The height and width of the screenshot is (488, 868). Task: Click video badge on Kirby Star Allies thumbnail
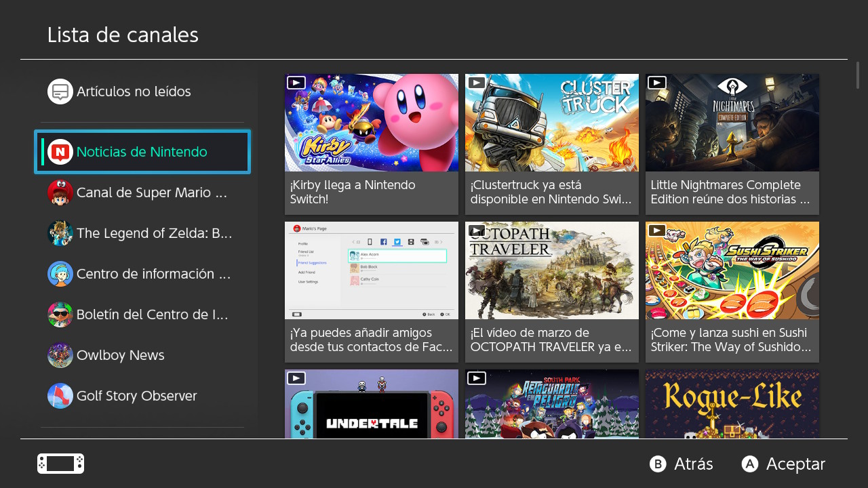296,83
